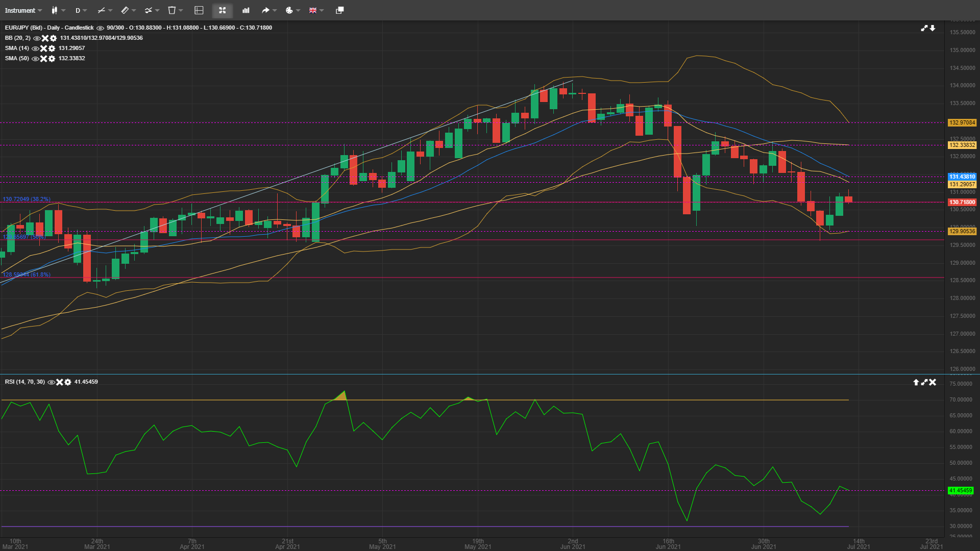This screenshot has height=551, width=980.
Task: Move the RSI pane up
Action: point(916,382)
